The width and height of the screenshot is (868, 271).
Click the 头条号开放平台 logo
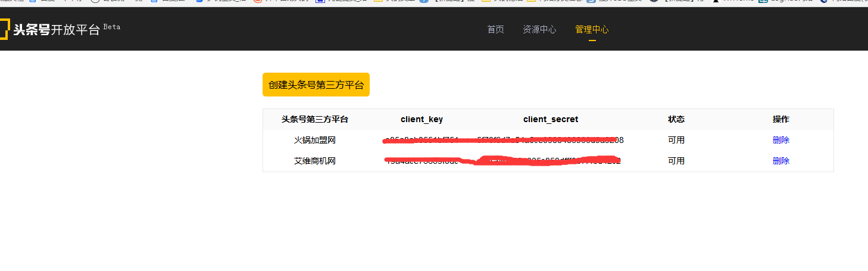50,30
